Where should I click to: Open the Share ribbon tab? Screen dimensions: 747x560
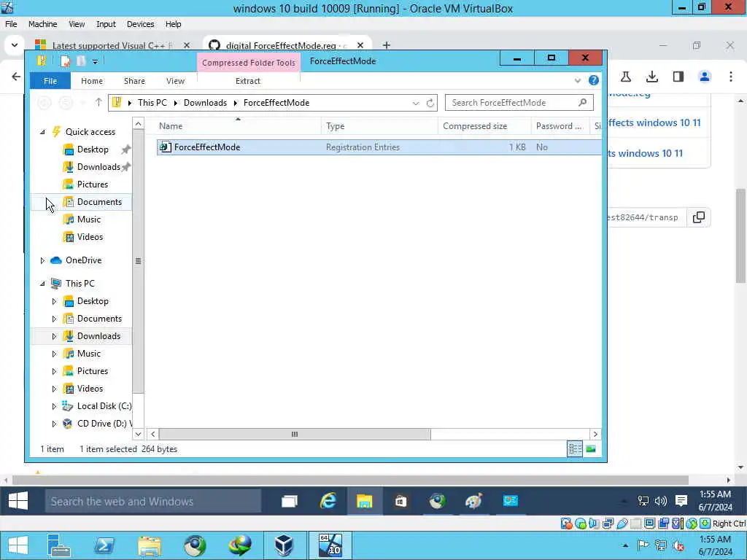(x=134, y=81)
